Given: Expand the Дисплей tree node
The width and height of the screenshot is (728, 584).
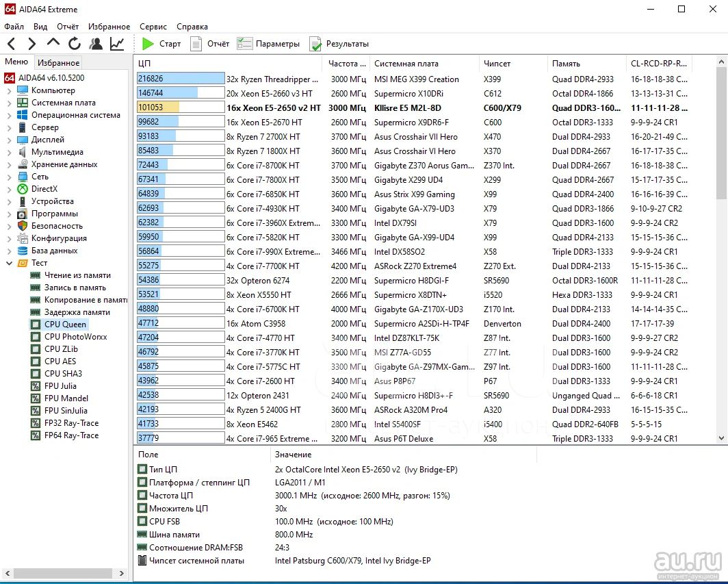Looking at the screenshot, I should [x=10, y=140].
